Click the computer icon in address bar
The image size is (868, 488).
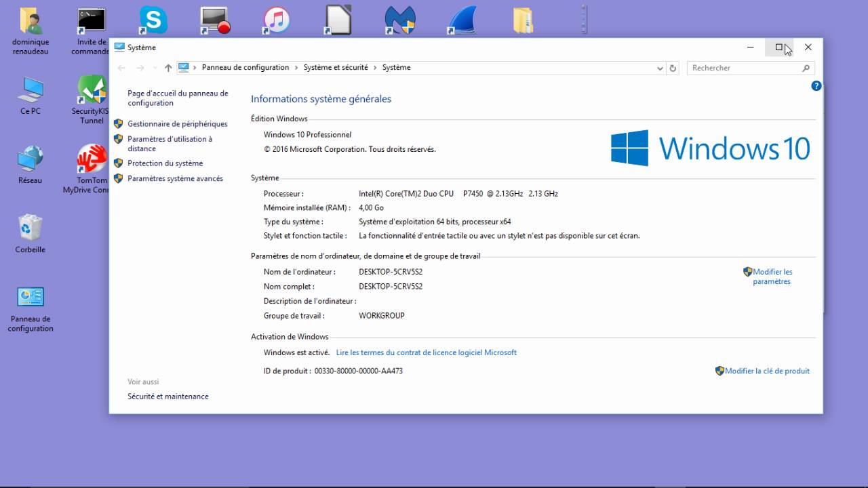click(x=183, y=67)
